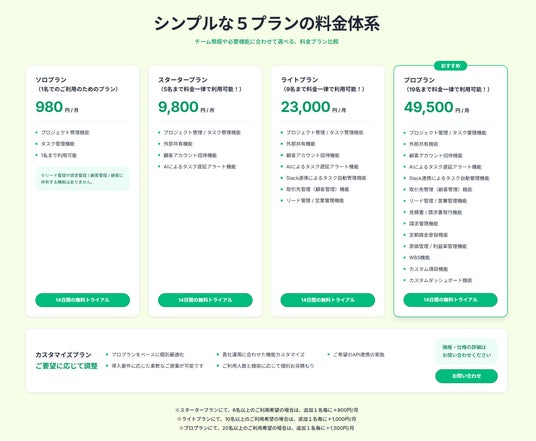The width and height of the screenshot is (536, 441).
Task: Click the ご要望に応じて調整 green text
Action: coord(66,366)
